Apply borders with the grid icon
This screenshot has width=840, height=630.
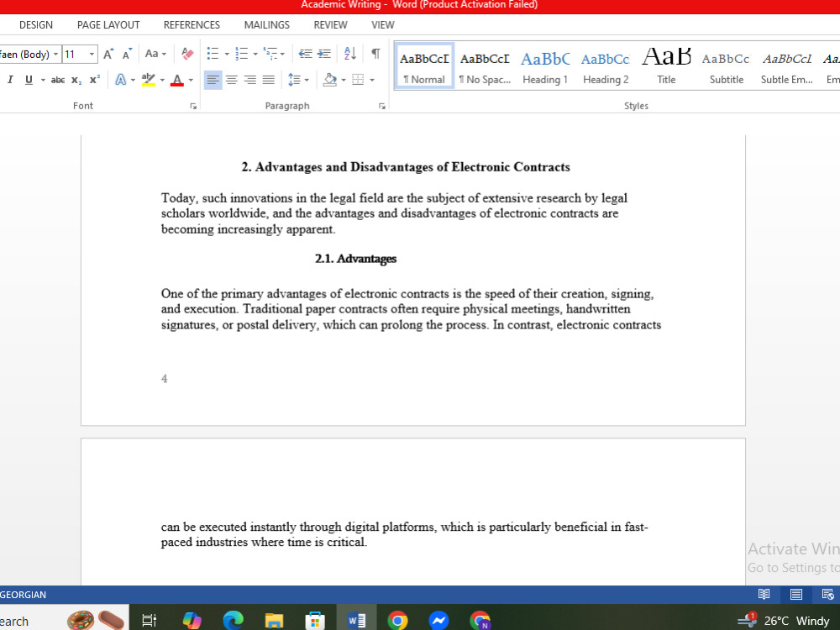pyautogui.click(x=358, y=80)
